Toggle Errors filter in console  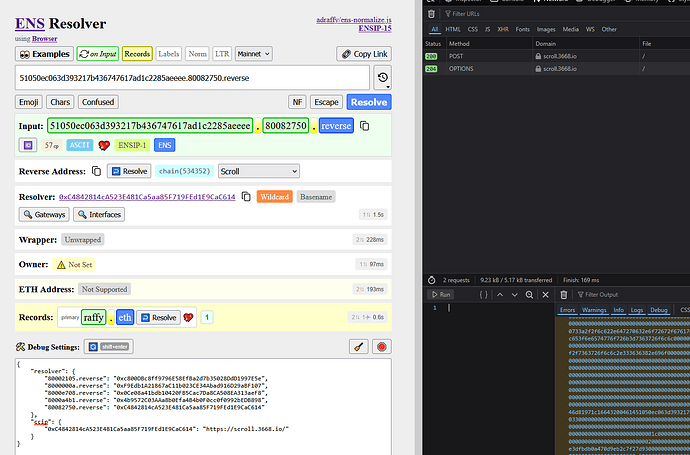pyautogui.click(x=567, y=310)
